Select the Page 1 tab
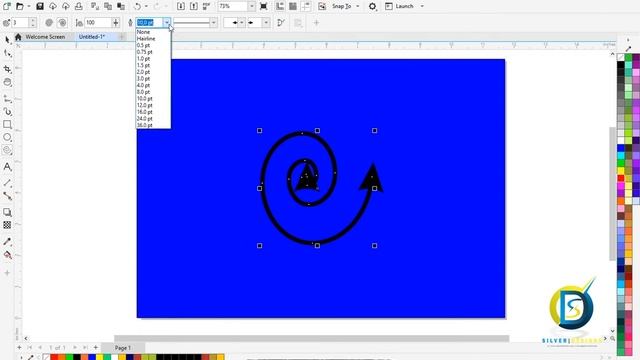 point(122,348)
